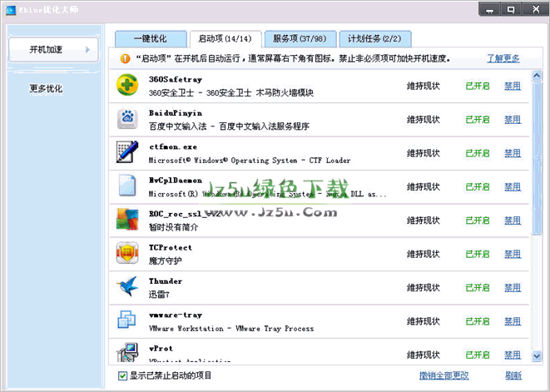
Task: Select the BaiduPinyin entry name
Action: click(x=176, y=113)
